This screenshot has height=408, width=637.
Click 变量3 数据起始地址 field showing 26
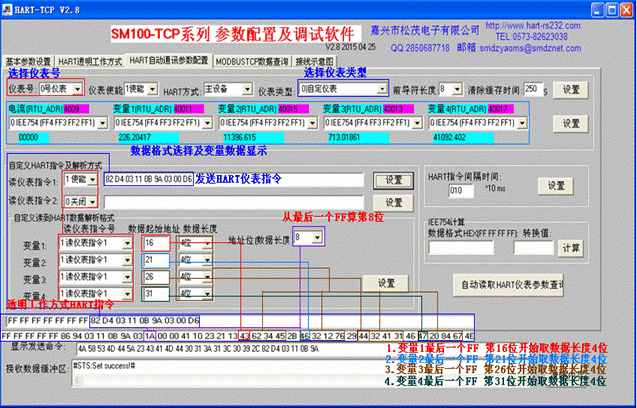pos(156,277)
